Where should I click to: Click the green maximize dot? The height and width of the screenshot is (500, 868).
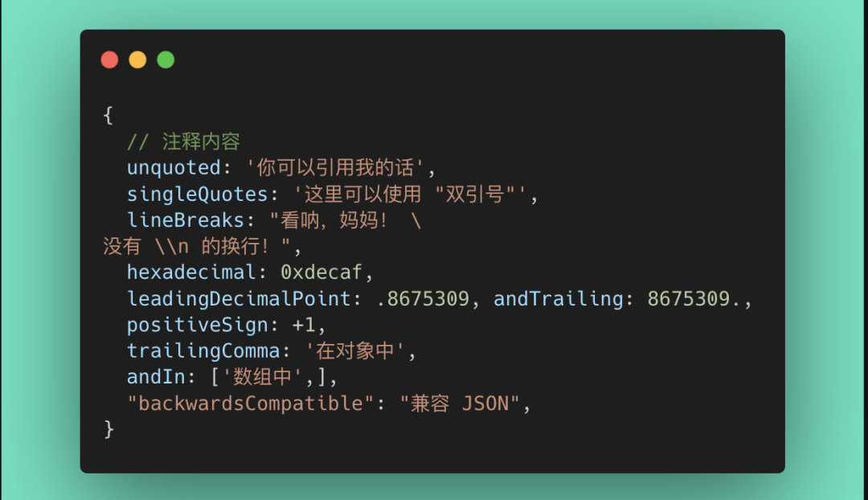point(166,59)
